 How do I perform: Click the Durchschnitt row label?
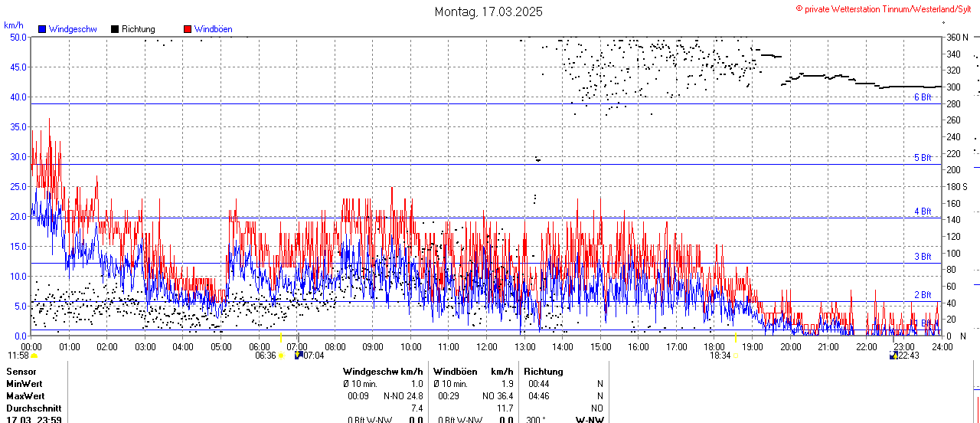coord(34,408)
